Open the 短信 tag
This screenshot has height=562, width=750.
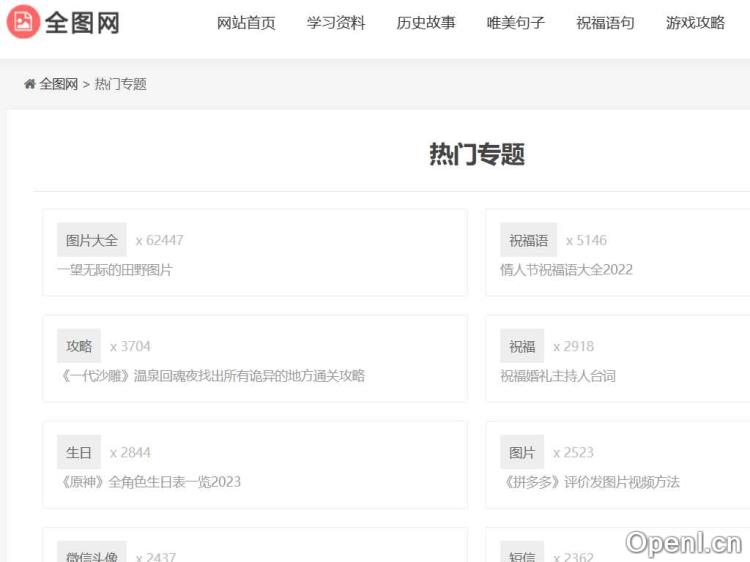pyautogui.click(x=522, y=553)
